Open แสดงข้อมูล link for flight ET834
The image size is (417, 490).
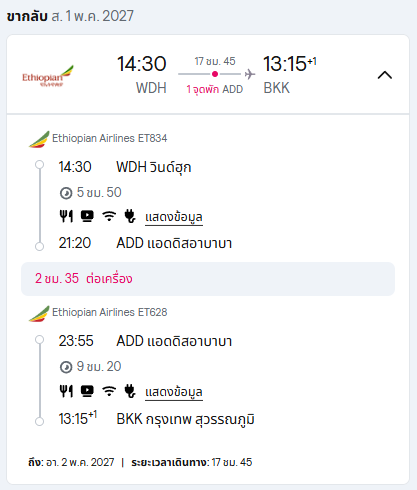coord(174,217)
